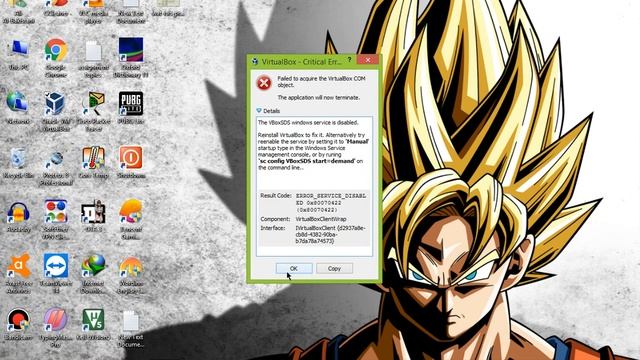Click the 'VirtualBoxClientWrap' component value
Viewport: 640px width, 360px height.
[x=321, y=219]
